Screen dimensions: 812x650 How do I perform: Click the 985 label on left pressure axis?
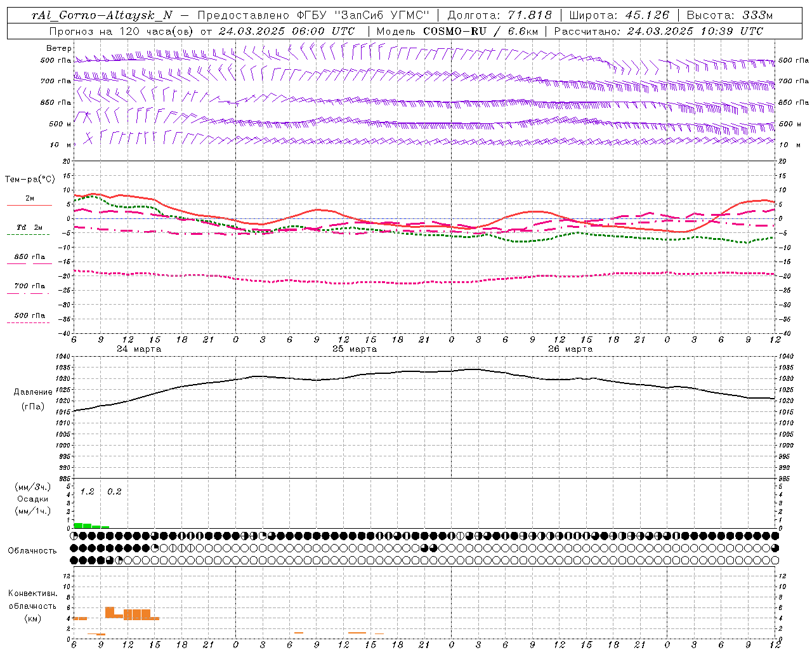tap(64, 479)
